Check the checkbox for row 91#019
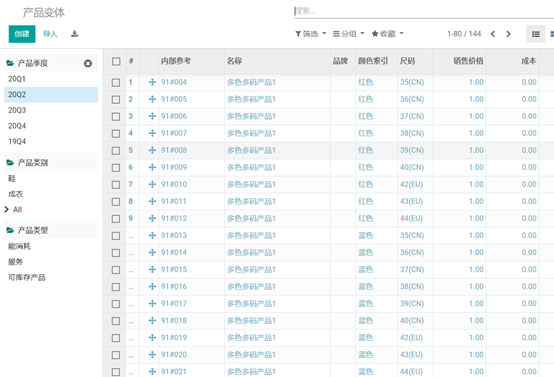 [x=116, y=338]
